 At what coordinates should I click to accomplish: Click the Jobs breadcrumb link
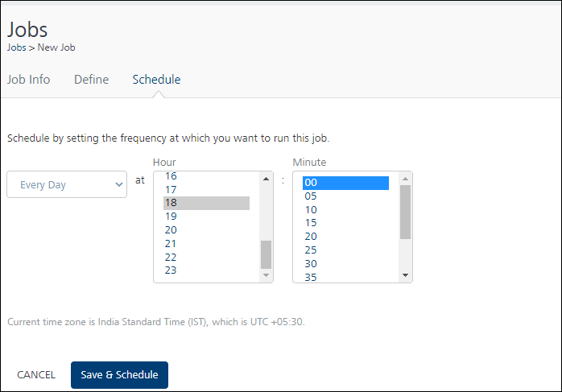coord(16,47)
